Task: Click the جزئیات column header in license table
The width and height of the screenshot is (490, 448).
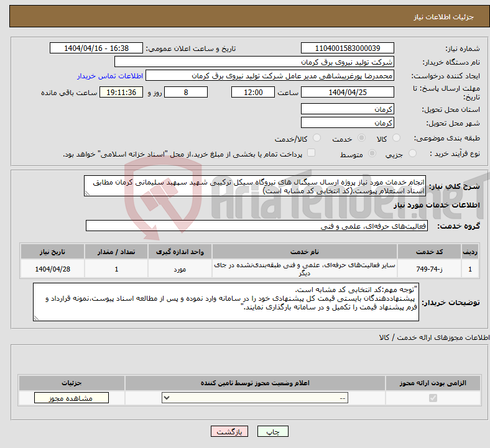Action: (x=72, y=383)
